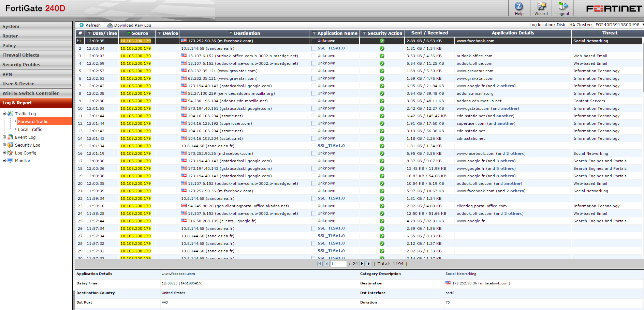Open the Application Name column filter icon
Screen dimensions: 644x310
(x=314, y=33)
